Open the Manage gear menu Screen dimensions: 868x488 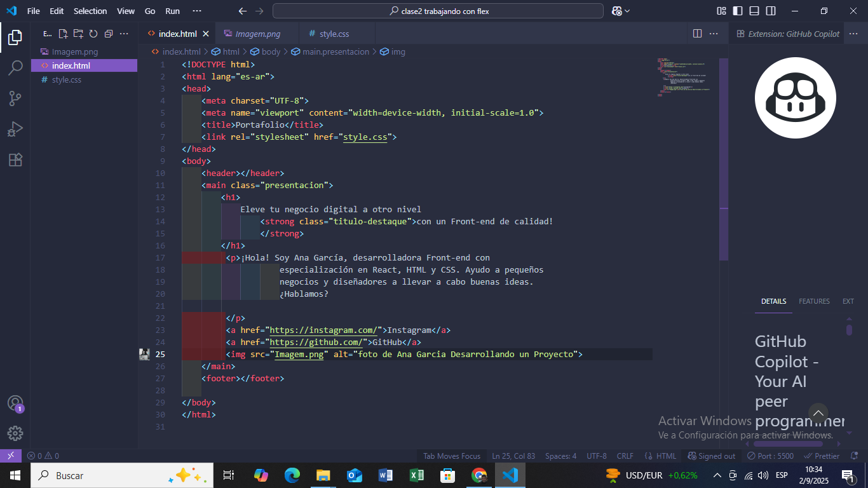coord(15,434)
